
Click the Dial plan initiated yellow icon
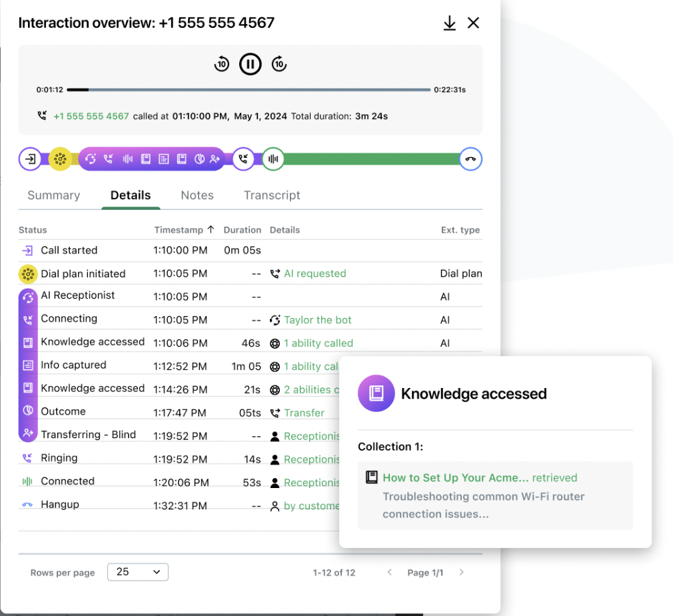point(28,274)
